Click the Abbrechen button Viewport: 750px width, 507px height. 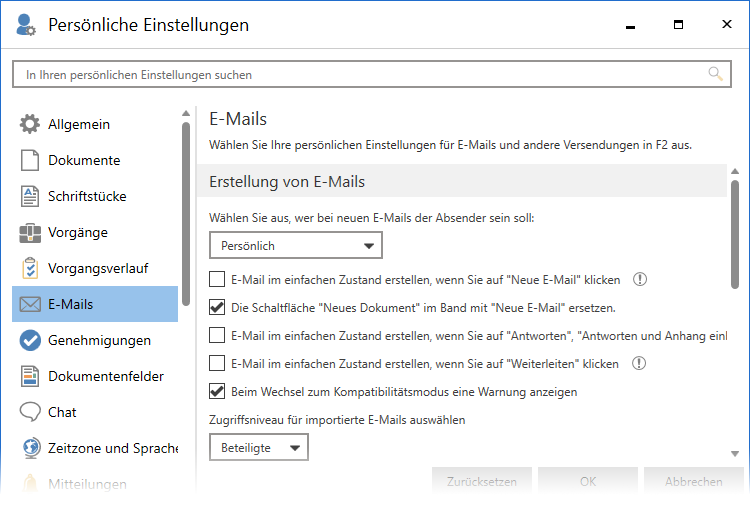pos(694,481)
